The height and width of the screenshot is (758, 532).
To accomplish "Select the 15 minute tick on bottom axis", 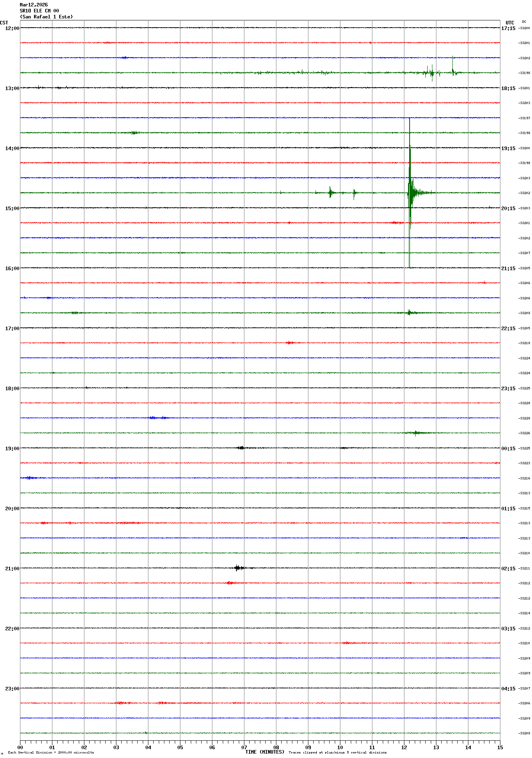I will (x=500, y=747).
